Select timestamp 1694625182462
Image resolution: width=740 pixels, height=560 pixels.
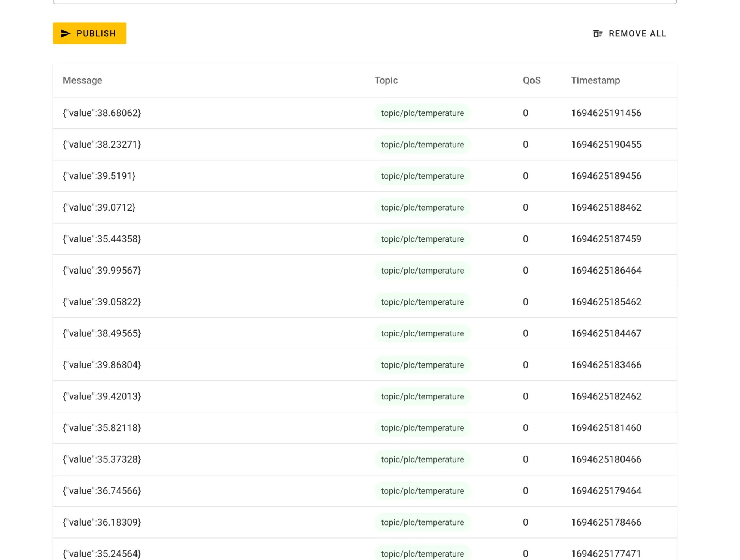click(x=606, y=396)
